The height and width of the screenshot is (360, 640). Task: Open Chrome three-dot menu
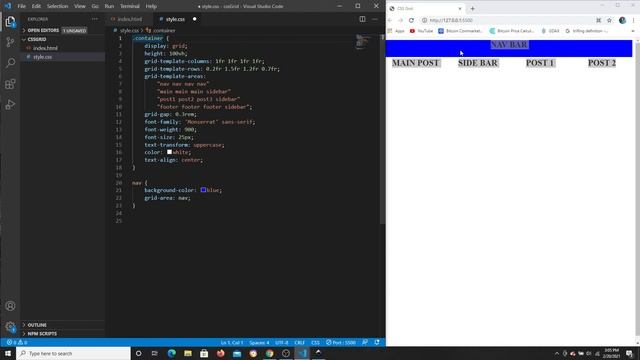click(x=633, y=20)
